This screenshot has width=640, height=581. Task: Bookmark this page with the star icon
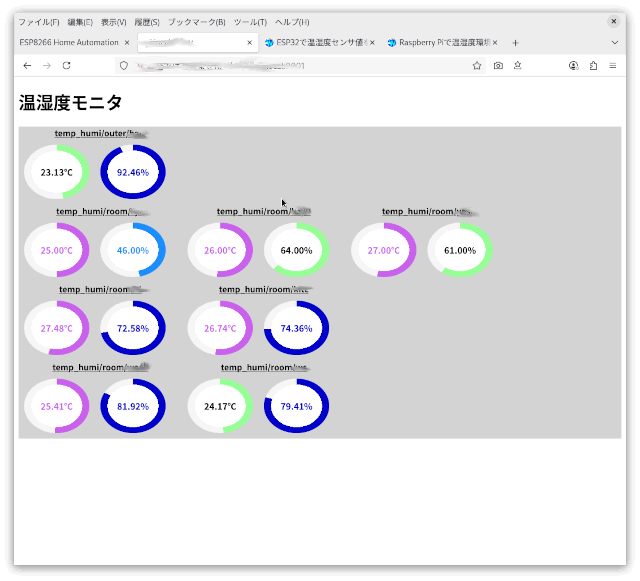click(x=477, y=65)
